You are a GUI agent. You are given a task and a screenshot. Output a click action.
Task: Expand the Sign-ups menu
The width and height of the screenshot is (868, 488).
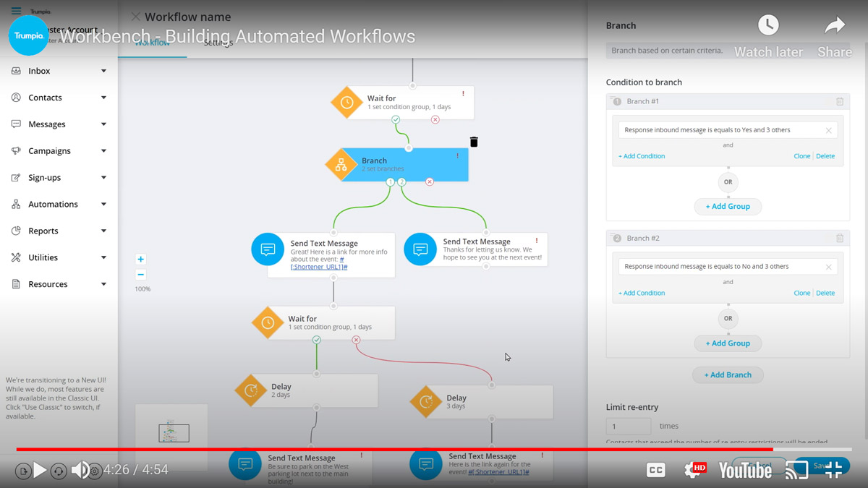pyautogui.click(x=103, y=178)
